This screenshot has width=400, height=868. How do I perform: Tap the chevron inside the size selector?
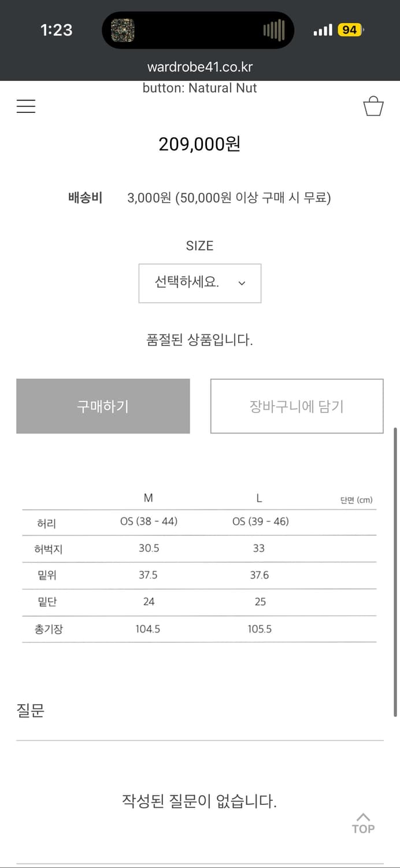click(x=242, y=284)
